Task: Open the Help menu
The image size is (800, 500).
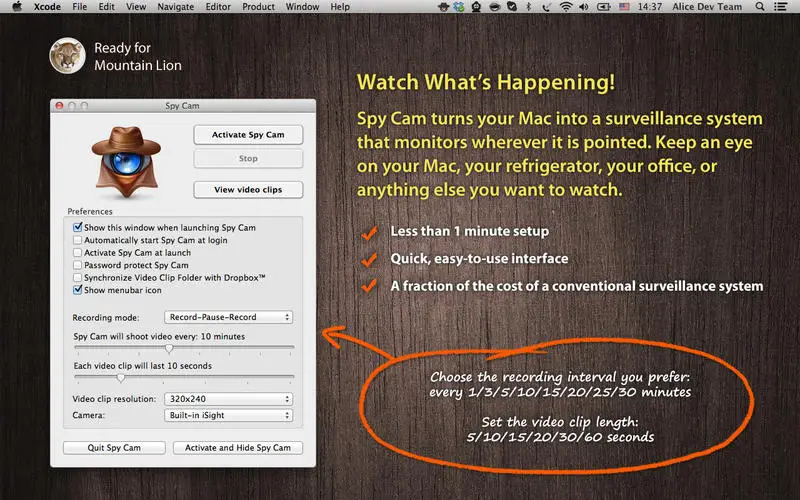Action: (340, 7)
